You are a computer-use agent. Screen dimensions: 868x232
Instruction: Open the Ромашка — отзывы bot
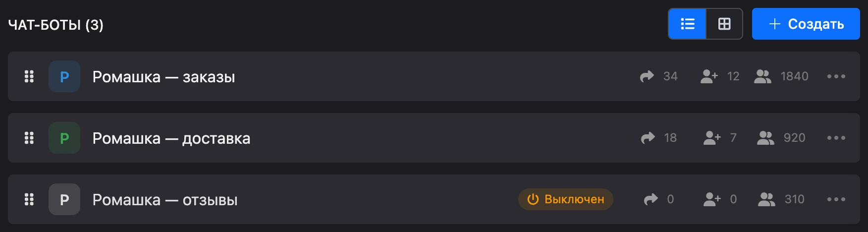click(165, 200)
